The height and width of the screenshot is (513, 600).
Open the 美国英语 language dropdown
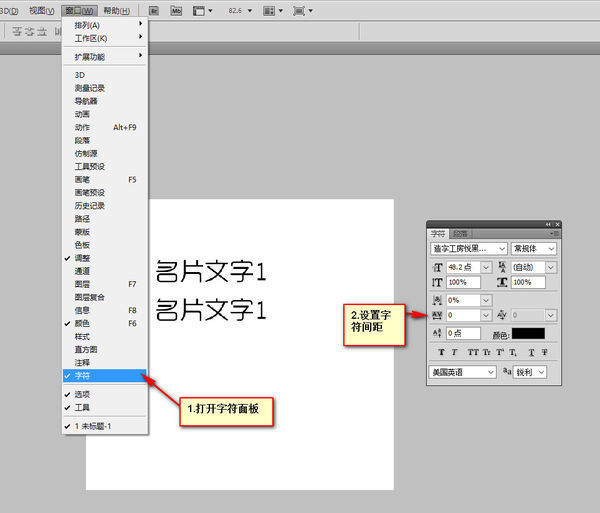click(x=490, y=372)
